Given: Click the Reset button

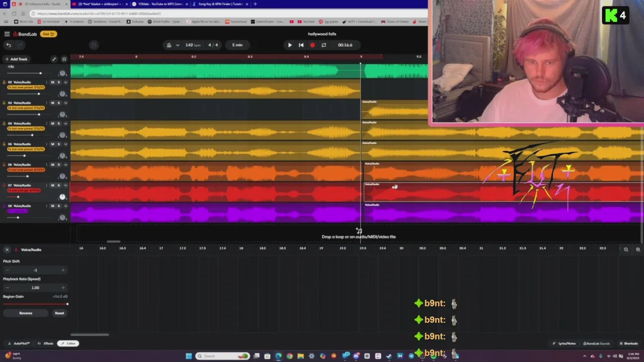Looking at the screenshot, I should tap(59, 313).
